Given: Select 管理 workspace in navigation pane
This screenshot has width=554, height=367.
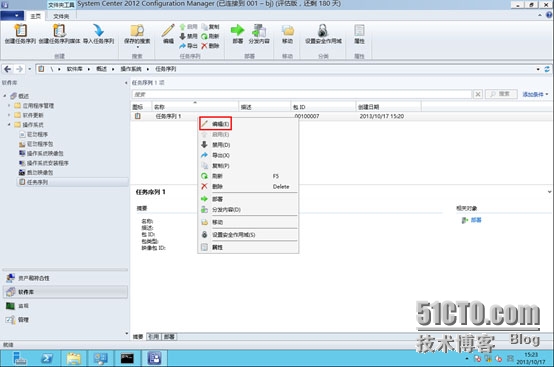Looking at the screenshot, I should pyautogui.click(x=65, y=320).
